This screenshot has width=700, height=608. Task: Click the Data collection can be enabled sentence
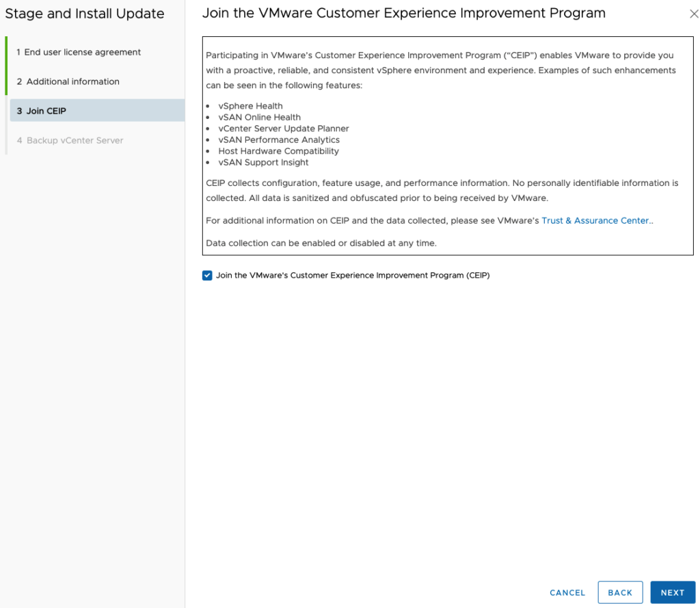click(x=321, y=243)
